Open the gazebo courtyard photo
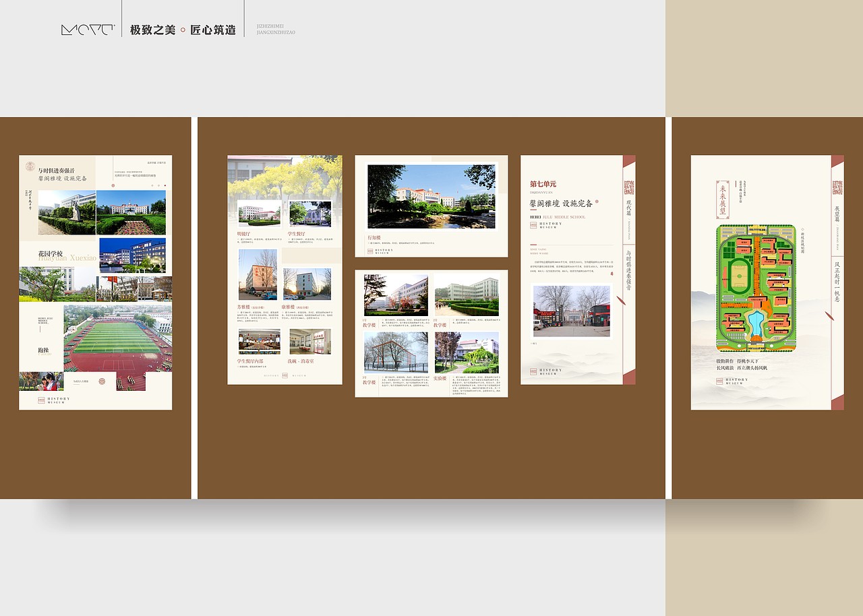Screen dimensions: 863x616 click(x=155, y=288)
